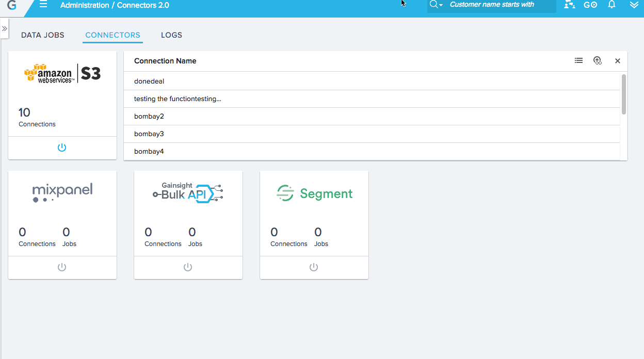Open the notifications bell
Image resolution: width=644 pixels, height=359 pixels.
pos(612,5)
